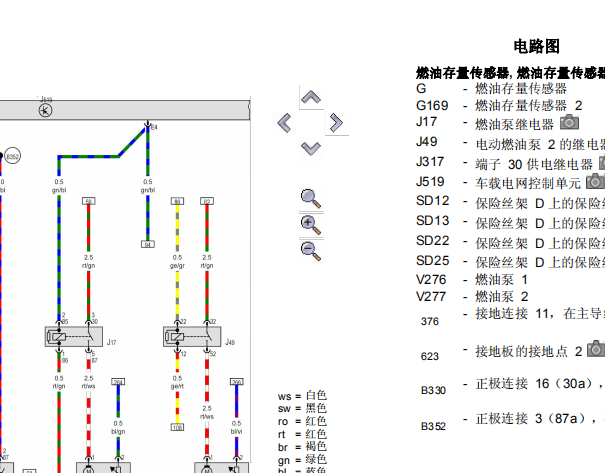
Task: Click the sw = 黑色 color legend entry
Action: pos(302,408)
